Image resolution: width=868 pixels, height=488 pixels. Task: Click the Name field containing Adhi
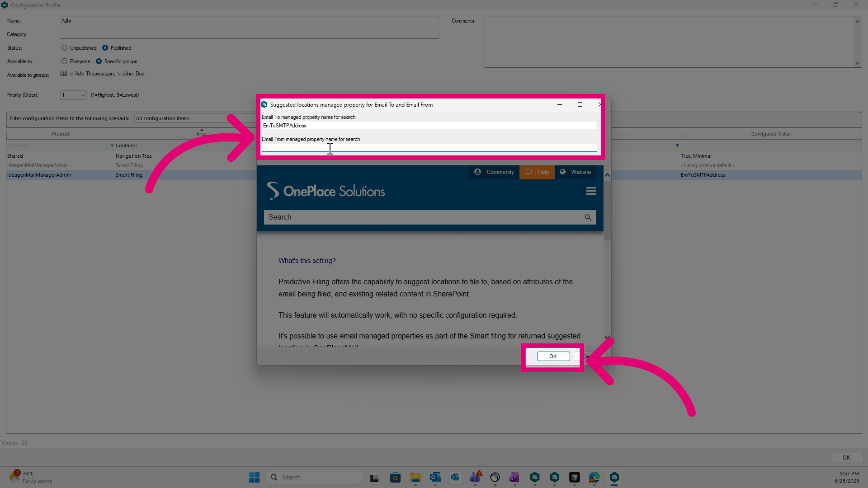[250, 21]
